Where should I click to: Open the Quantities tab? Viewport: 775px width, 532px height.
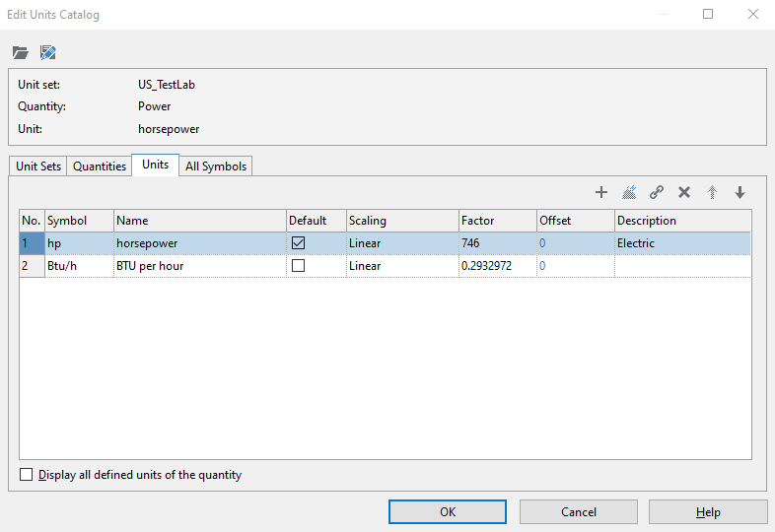click(x=100, y=166)
